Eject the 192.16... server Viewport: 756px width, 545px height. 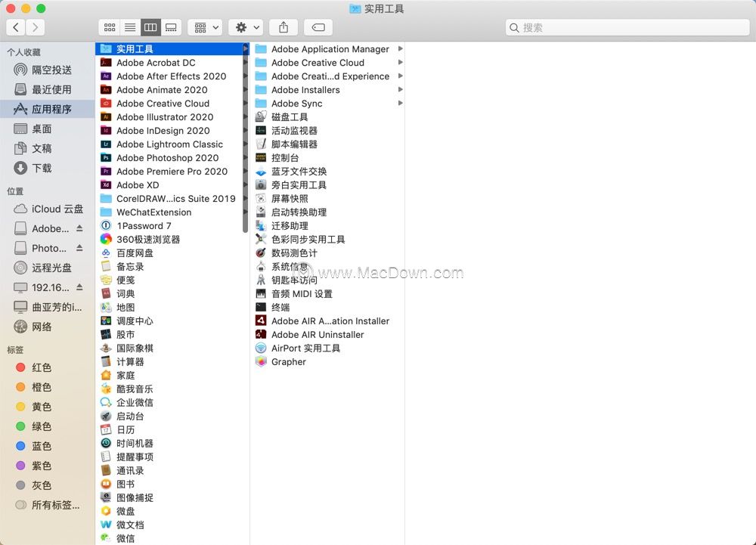[x=79, y=287]
